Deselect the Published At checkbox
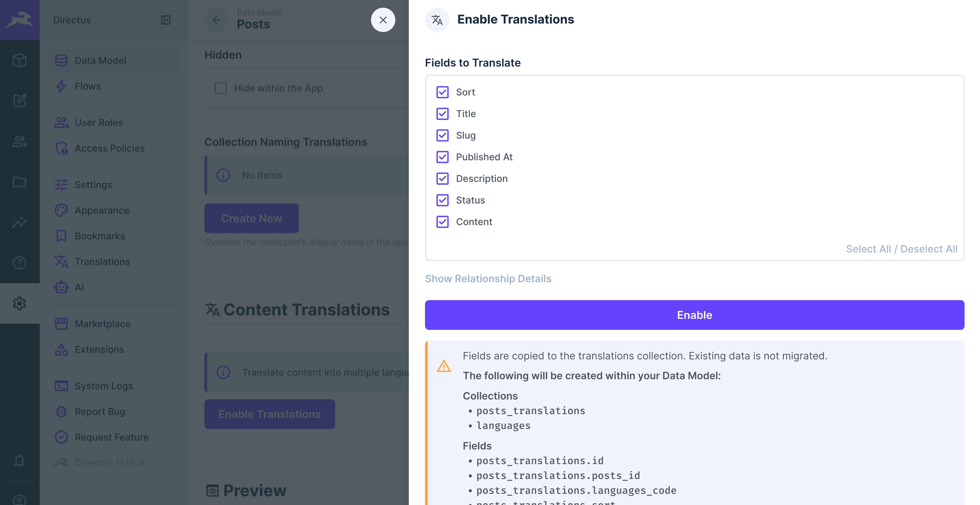Screen dimensions: 980x505 pos(442,157)
